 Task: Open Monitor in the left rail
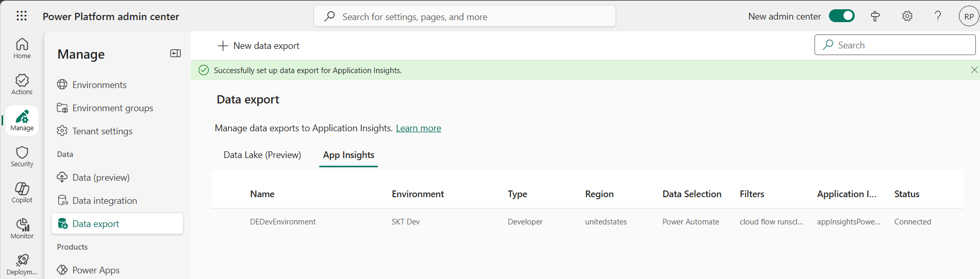click(22, 229)
